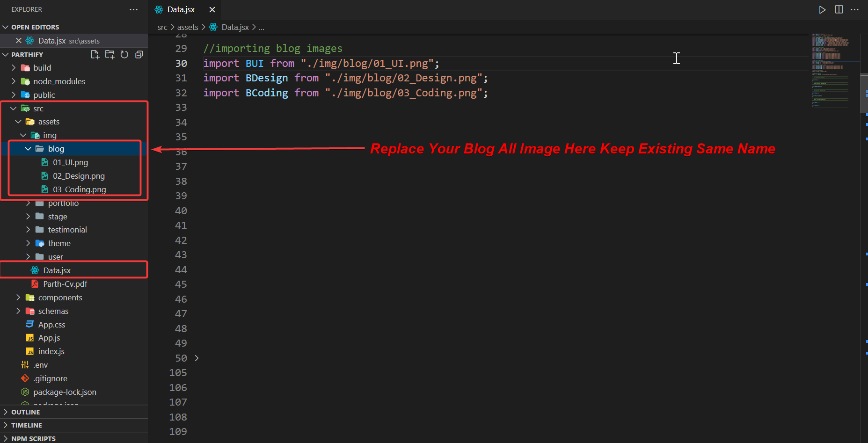Split the editor to the right
Image resolution: width=868 pixels, height=443 pixels.
(x=839, y=10)
